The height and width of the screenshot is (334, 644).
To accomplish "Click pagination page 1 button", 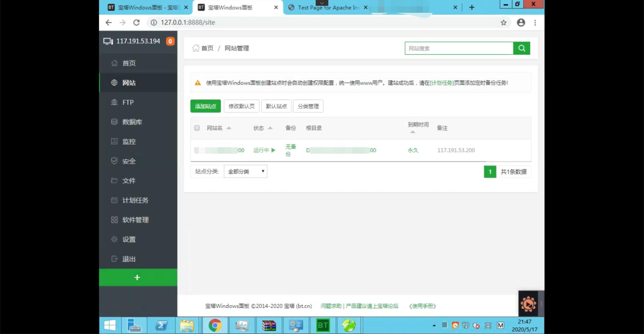I will 490,172.
